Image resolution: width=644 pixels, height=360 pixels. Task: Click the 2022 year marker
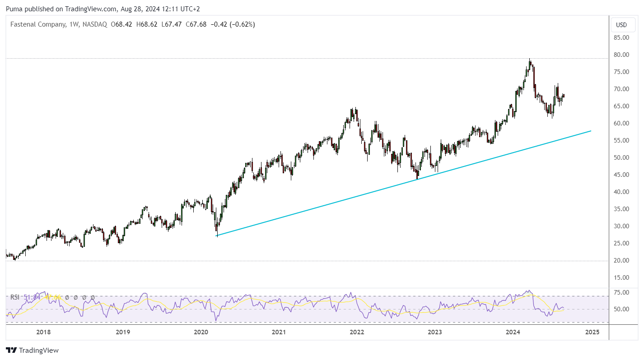[x=357, y=332]
